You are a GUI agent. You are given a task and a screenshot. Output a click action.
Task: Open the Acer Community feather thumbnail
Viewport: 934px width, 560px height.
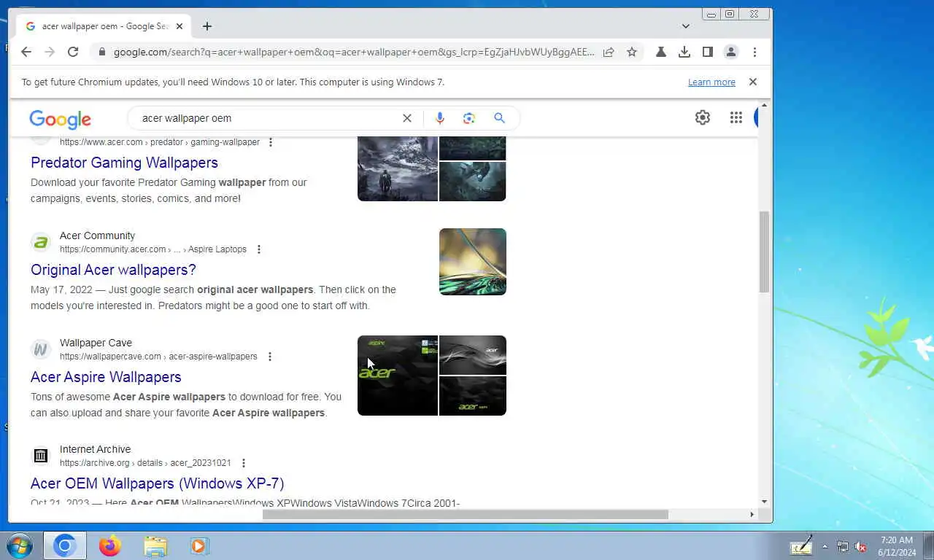(x=473, y=262)
